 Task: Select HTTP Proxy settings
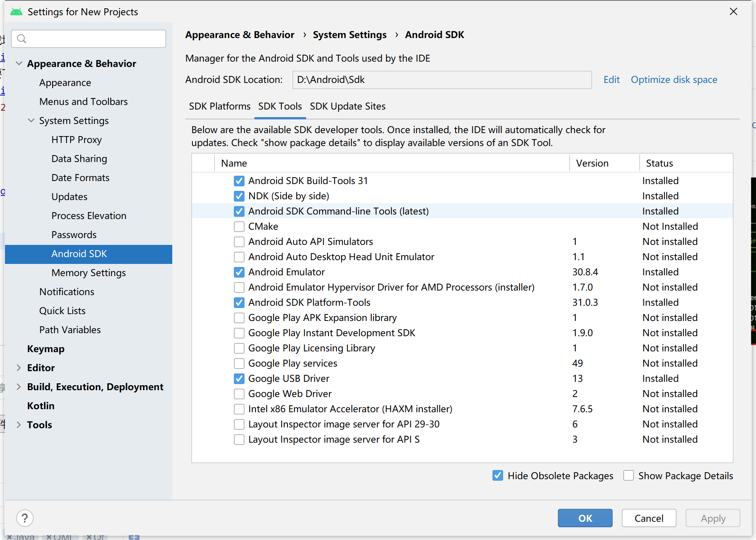coord(76,140)
